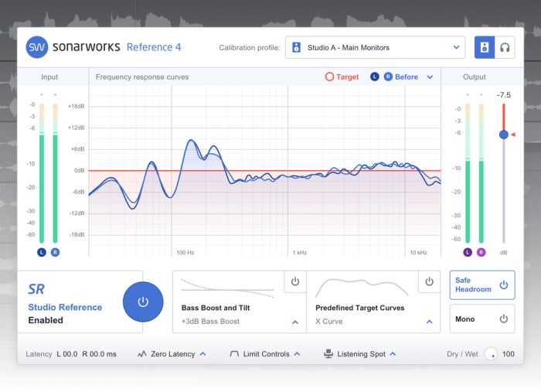Viewport: 541px width, 392px height.
Task: Click the Sonarworks SW logo
Action: 37,47
